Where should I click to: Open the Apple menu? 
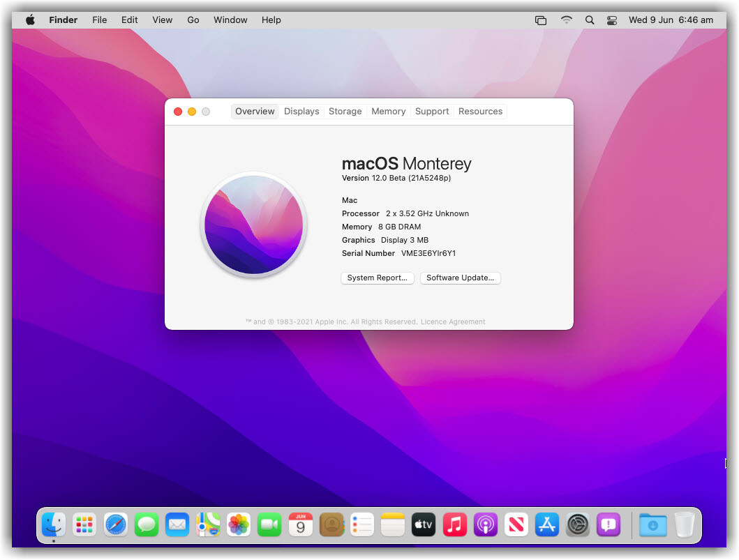30,20
